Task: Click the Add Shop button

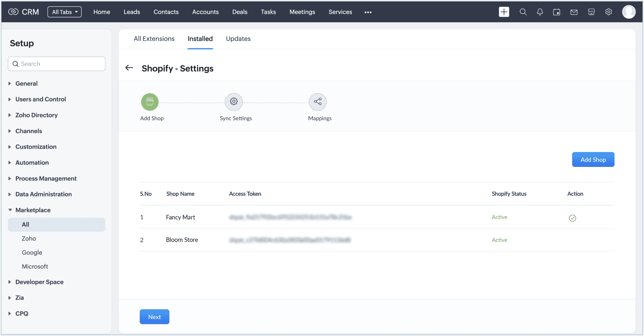Action: click(x=593, y=159)
